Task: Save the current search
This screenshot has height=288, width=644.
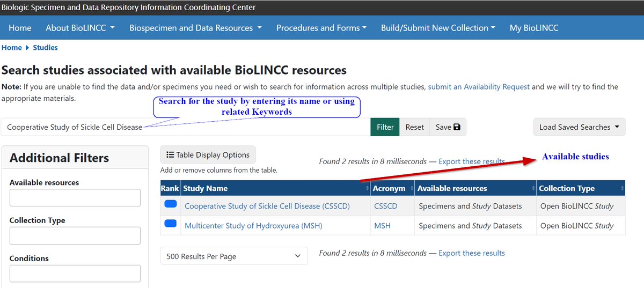Action: click(x=448, y=127)
